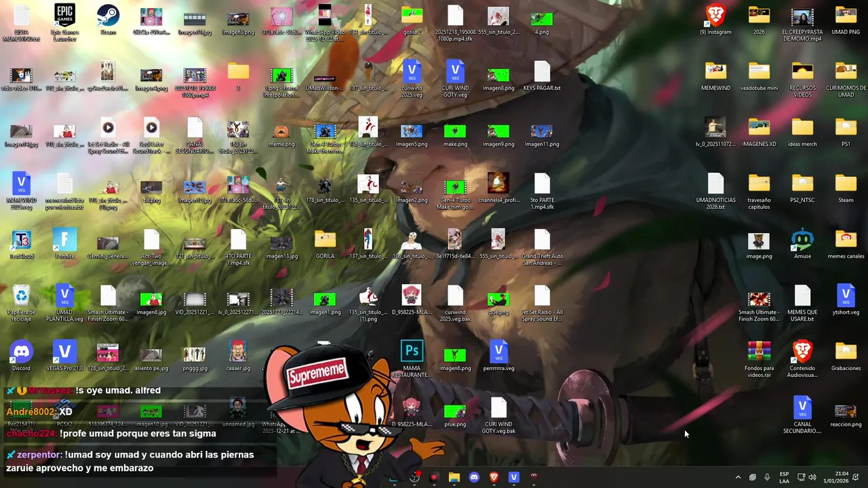The height and width of the screenshot is (488, 868).
Task: Open curiwind 2025.veg project
Action: [412, 79]
